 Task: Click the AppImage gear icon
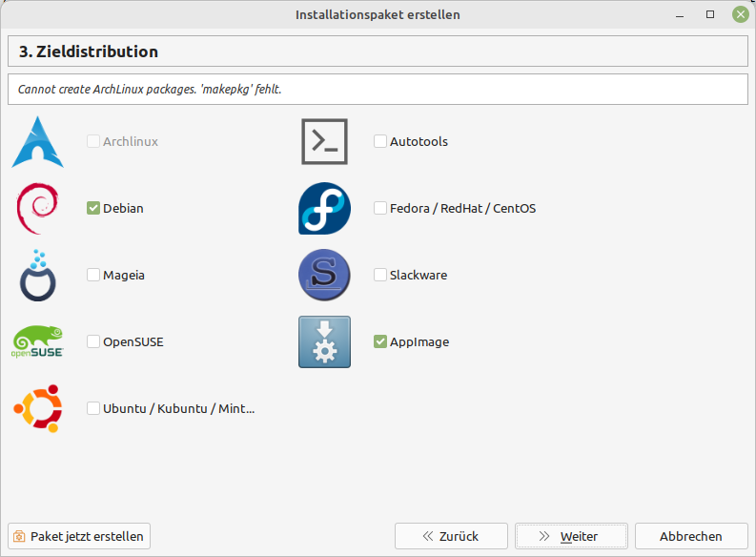(324, 341)
